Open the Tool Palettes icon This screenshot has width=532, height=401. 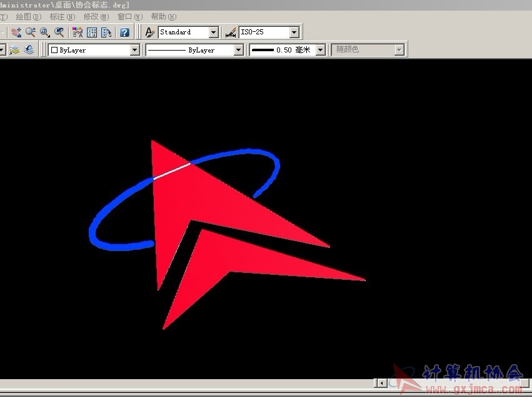coord(106,32)
